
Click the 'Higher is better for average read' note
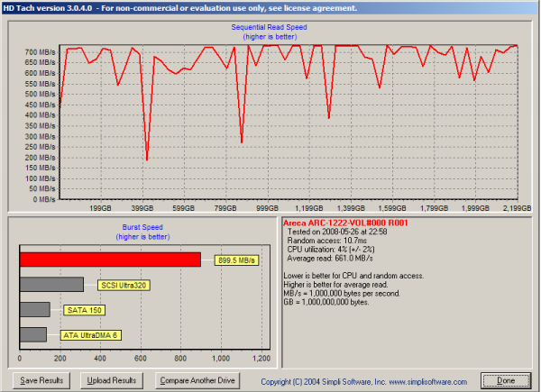pos(335,285)
